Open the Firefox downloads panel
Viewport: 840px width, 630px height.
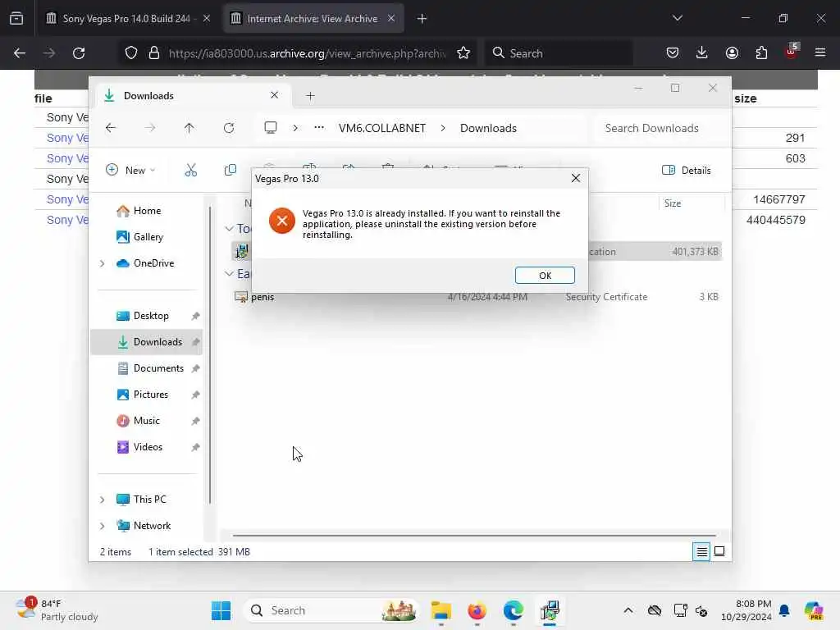(702, 52)
